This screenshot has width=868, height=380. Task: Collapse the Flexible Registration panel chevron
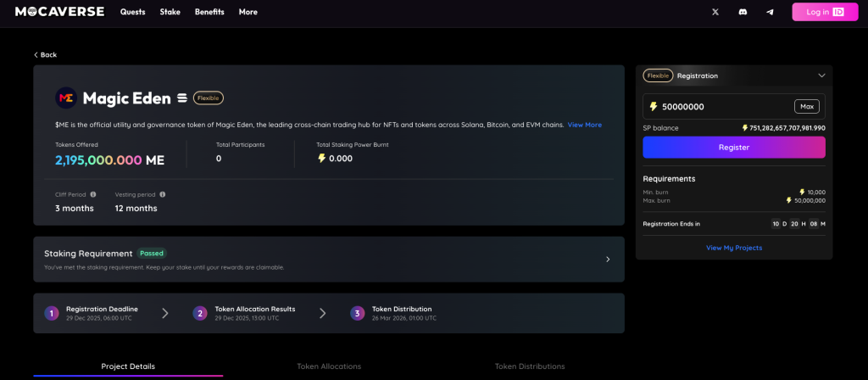coord(821,75)
